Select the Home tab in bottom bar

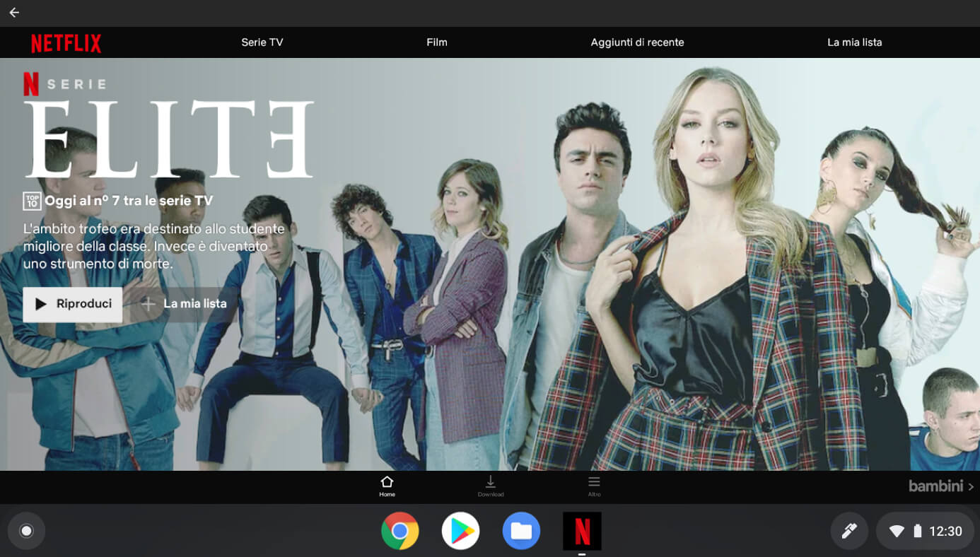tap(387, 486)
